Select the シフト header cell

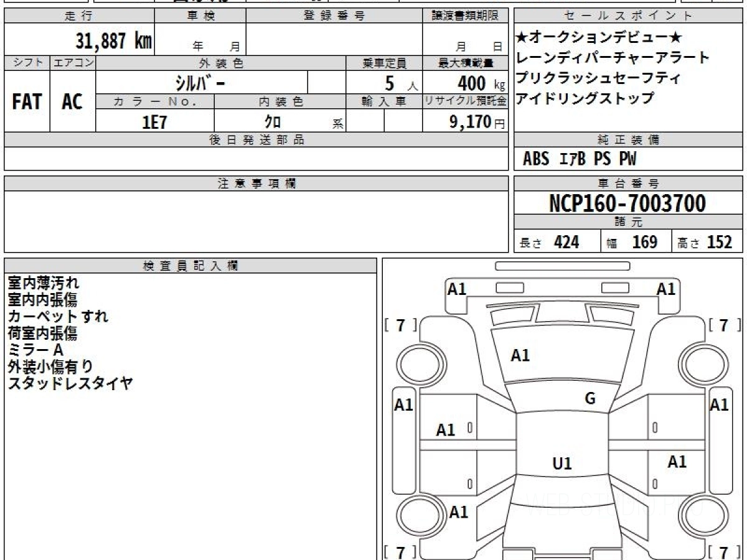(x=27, y=63)
